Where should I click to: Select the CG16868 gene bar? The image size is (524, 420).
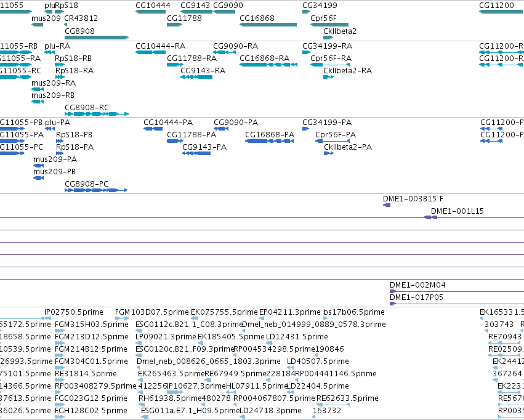click(268, 25)
